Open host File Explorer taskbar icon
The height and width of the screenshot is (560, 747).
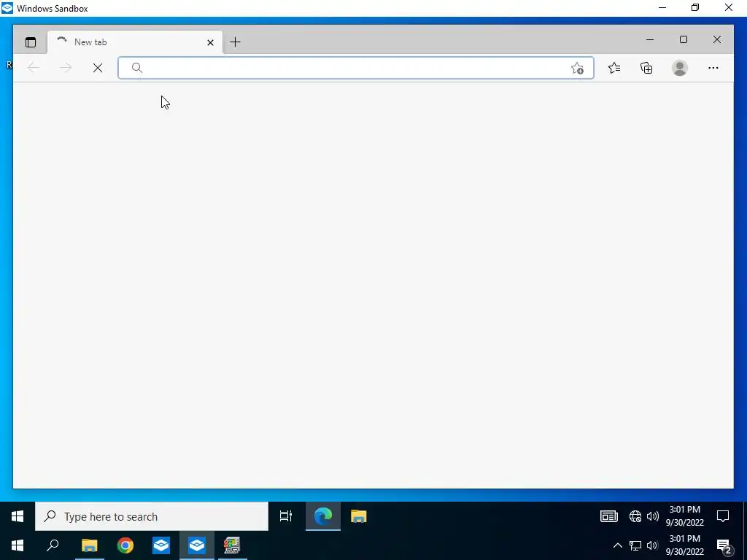pos(89,545)
